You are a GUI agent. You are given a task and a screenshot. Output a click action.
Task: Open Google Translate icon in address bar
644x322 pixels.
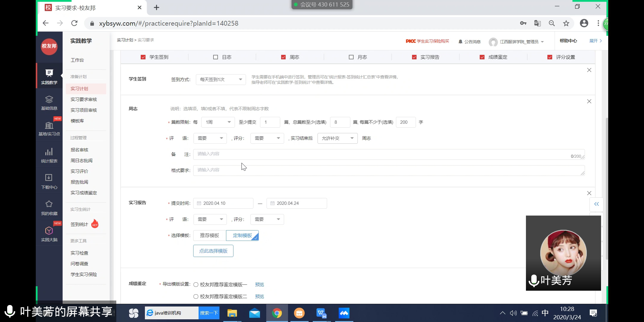tap(537, 23)
